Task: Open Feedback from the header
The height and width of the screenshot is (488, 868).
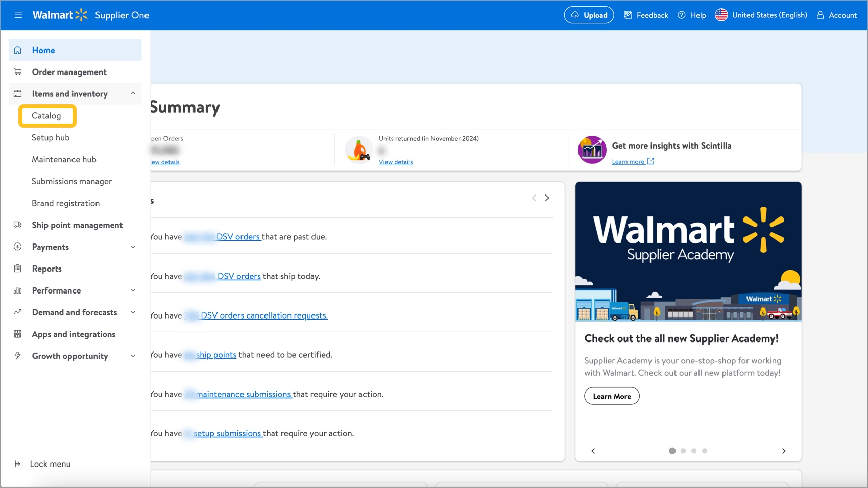Action: 646,15
